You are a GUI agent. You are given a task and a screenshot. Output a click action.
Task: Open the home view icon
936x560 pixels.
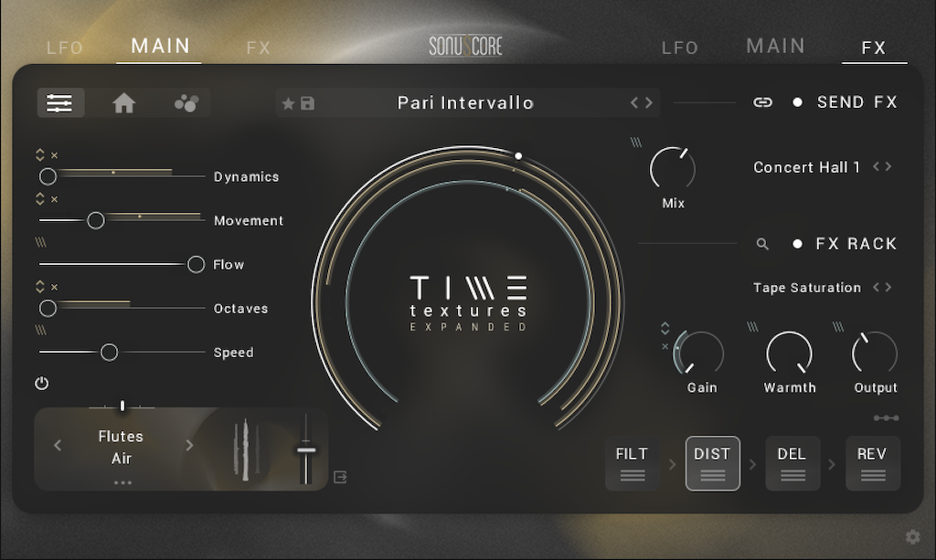click(124, 103)
